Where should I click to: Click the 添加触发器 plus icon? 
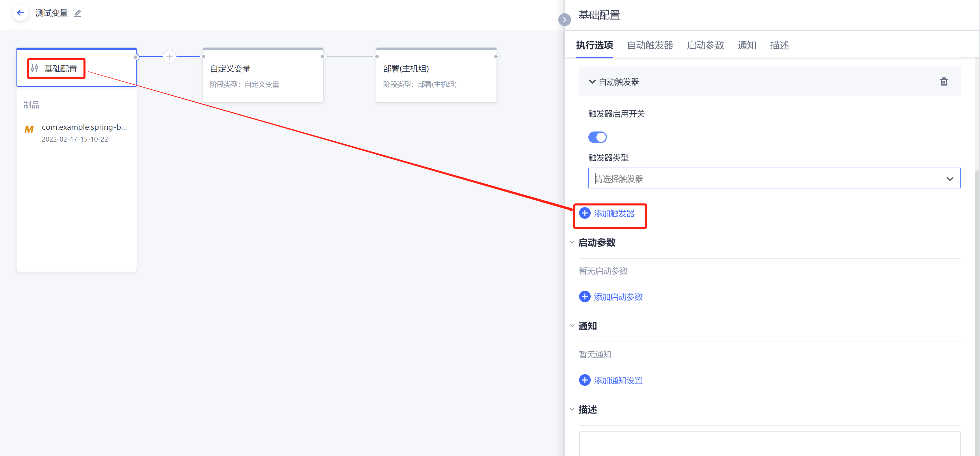point(584,213)
